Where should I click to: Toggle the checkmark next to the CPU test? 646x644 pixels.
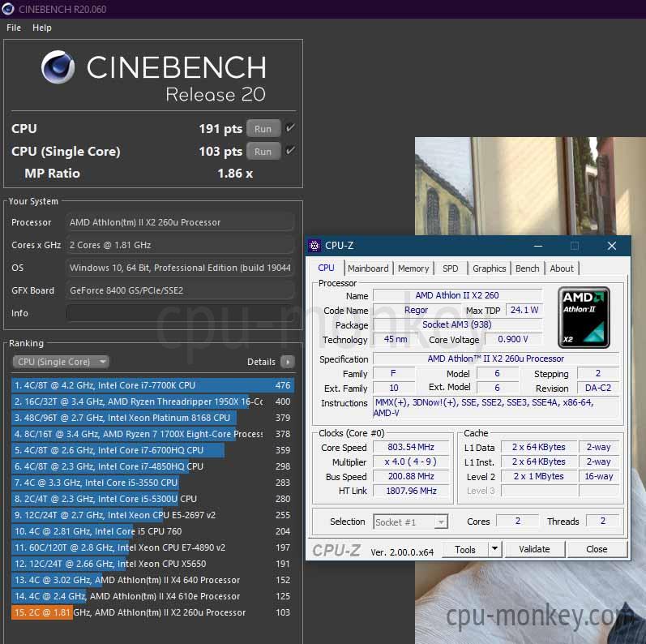pos(290,128)
